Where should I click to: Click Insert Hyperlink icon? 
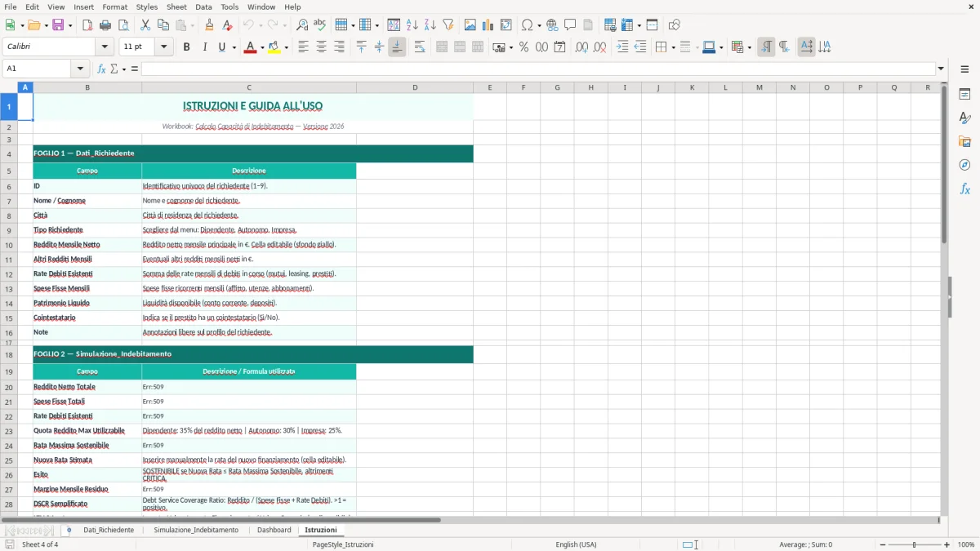[x=552, y=25]
